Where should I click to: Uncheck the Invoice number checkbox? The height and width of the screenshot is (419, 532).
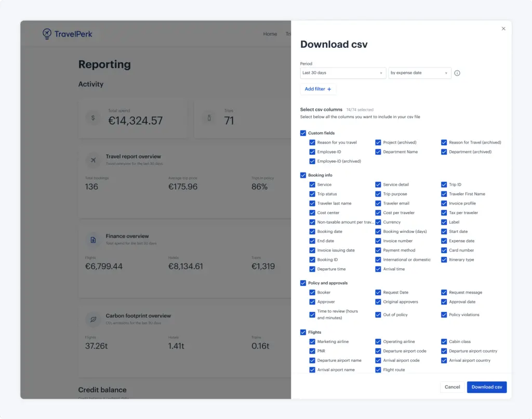(x=378, y=241)
